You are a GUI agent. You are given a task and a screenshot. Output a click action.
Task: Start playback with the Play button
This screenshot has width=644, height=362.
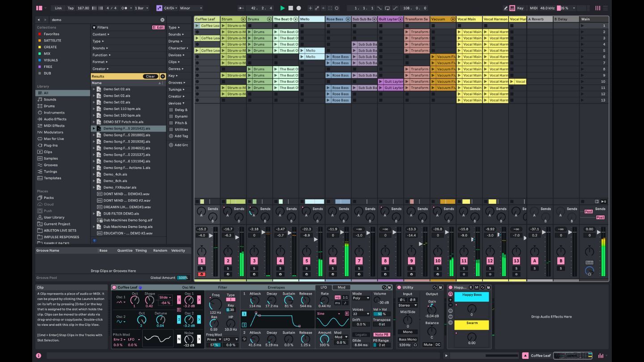tap(282, 8)
